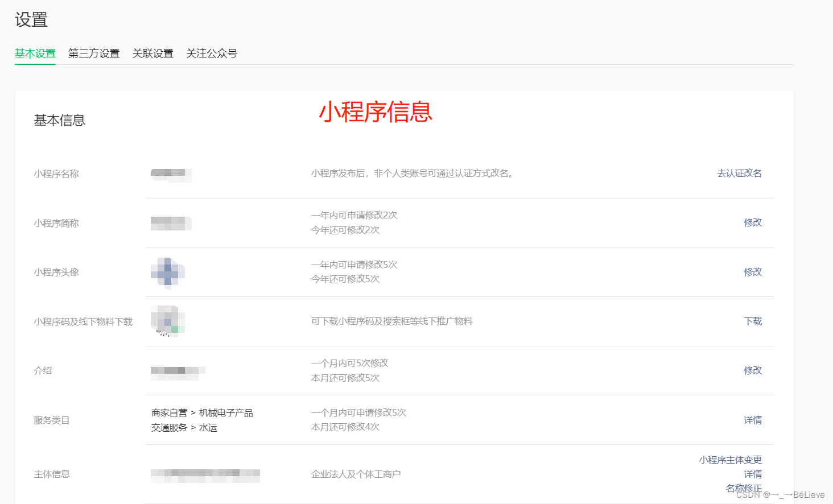Click the mini program QR code thumbnail
The height and width of the screenshot is (504, 833).
168,321
